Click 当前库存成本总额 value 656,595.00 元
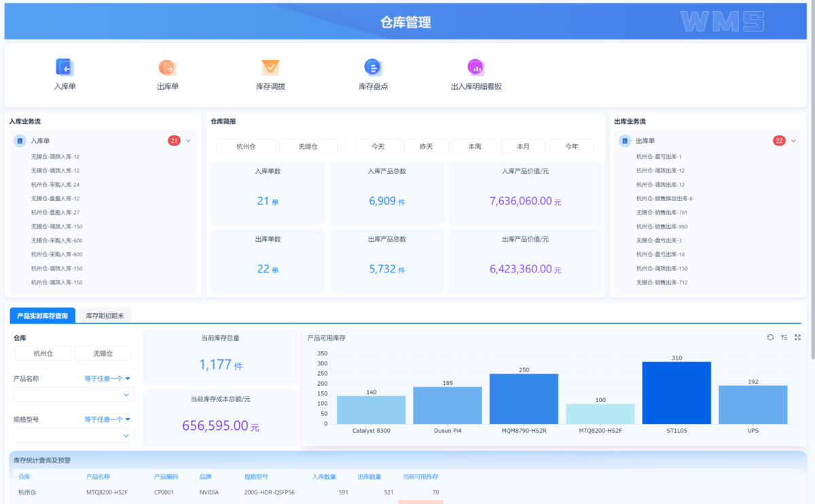 click(221, 426)
